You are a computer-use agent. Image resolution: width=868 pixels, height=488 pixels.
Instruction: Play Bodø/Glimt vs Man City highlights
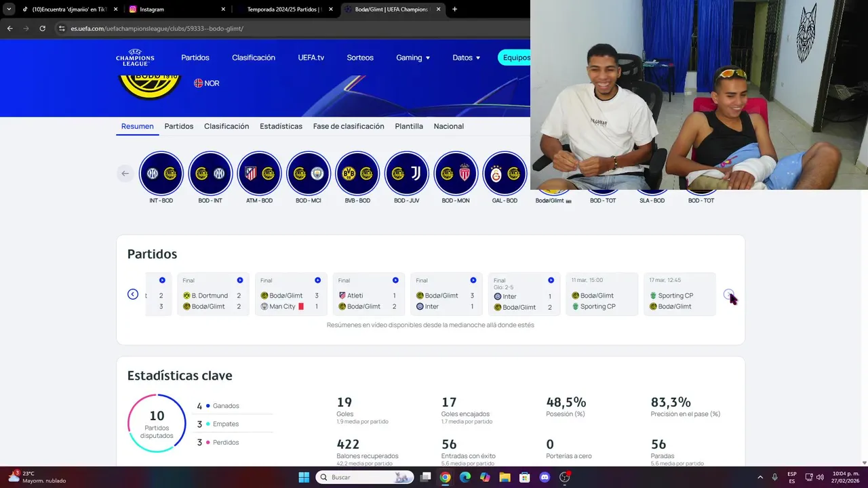pos(317,280)
